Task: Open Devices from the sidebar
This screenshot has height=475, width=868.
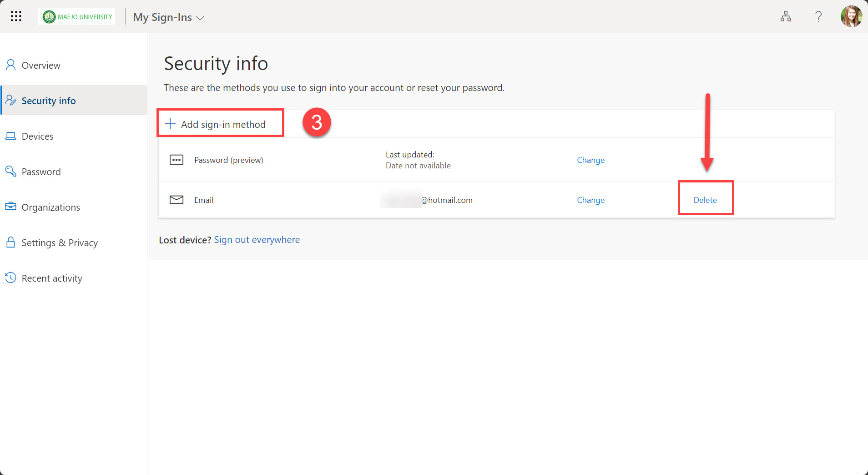Action: 37,136
